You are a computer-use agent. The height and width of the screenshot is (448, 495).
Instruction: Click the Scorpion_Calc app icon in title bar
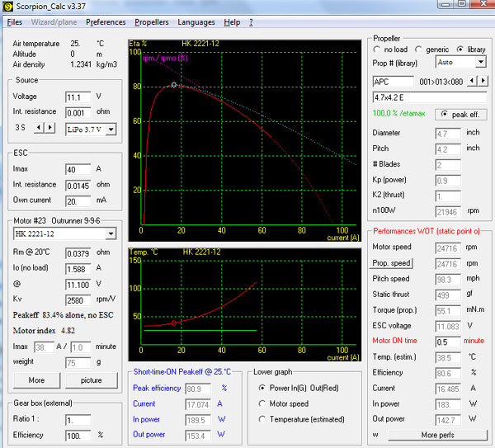click(7, 7)
